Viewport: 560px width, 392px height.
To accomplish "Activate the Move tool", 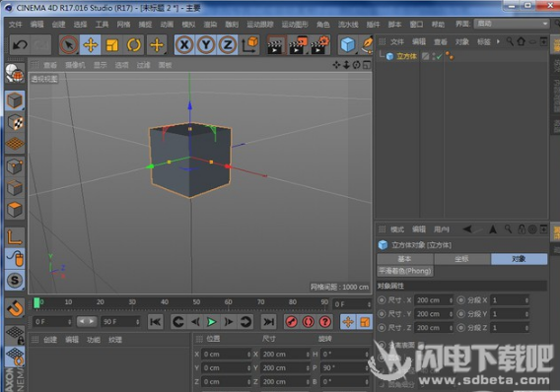I will 90,45.
